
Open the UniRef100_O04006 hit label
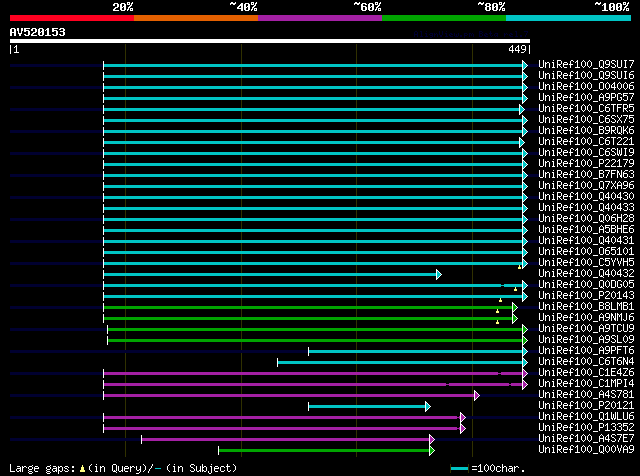(586, 87)
